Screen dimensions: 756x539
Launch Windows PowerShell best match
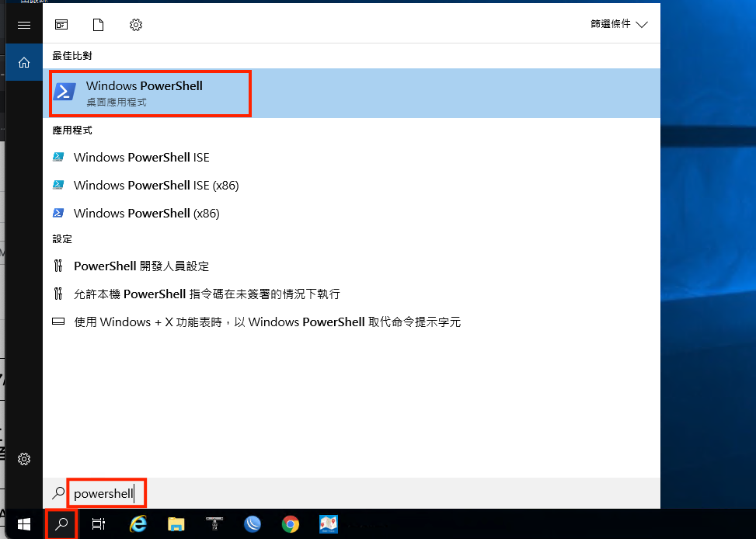click(x=351, y=93)
